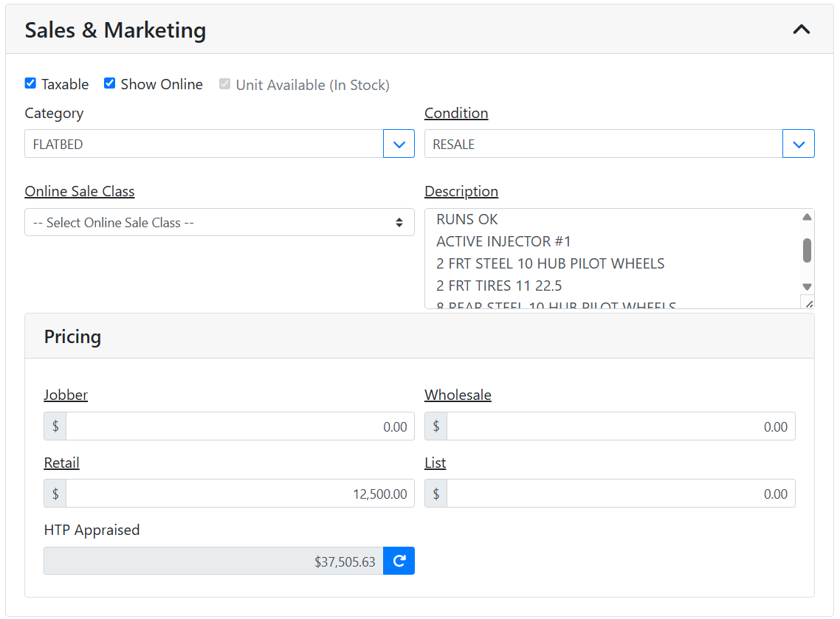Viewport: 840px width, 619px height.
Task: Click the Description resize handle
Action: [x=808, y=302]
